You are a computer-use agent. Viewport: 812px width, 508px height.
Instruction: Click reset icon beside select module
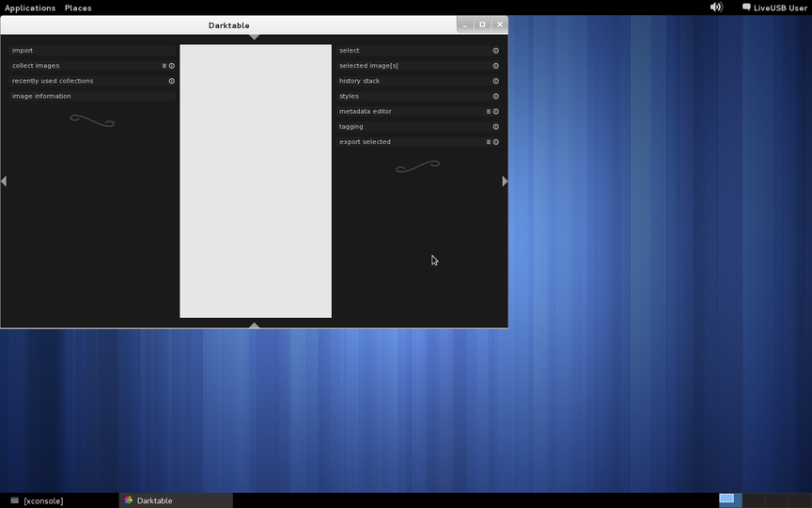496,51
